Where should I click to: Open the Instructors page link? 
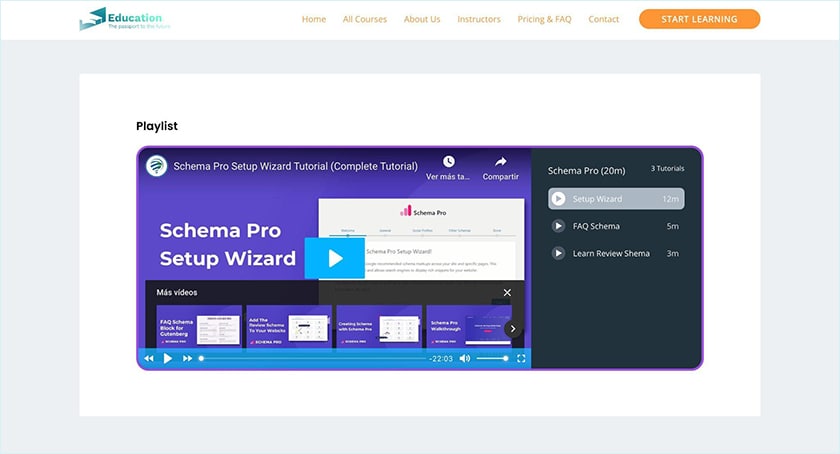(479, 19)
